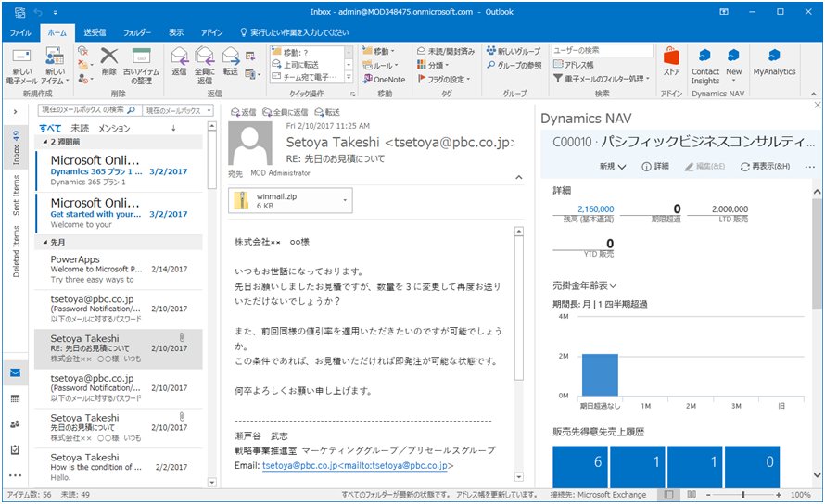Switch to Mail view icon in navigation bar
Image resolution: width=825 pixels, height=504 pixels.
point(15,373)
